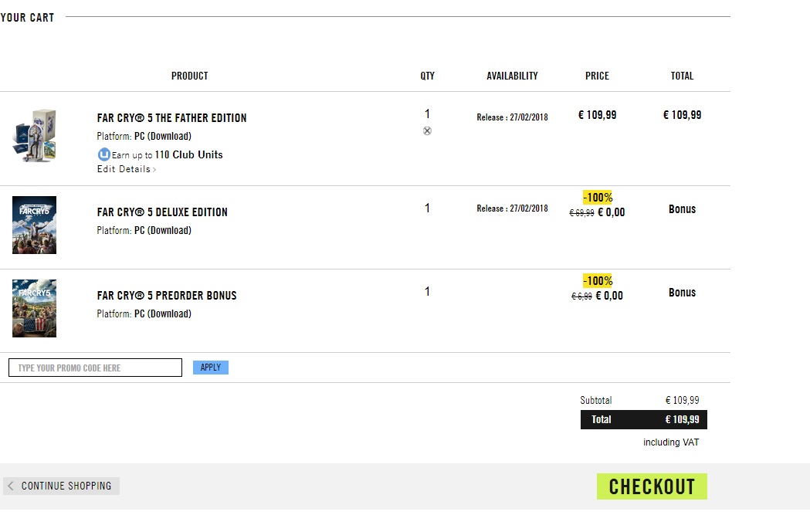Open the Far Cry 5 Preorder Bonus title
This screenshot has width=810, height=532.
[167, 296]
